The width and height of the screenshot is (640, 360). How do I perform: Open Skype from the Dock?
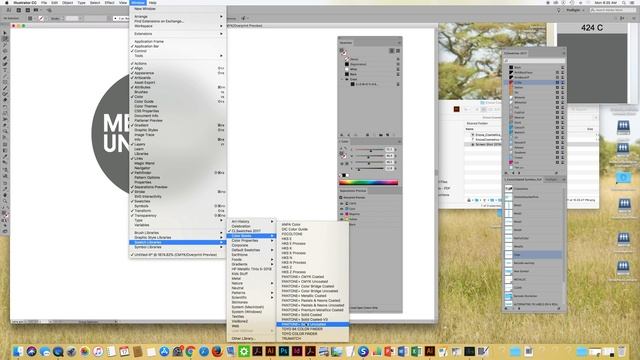[x=363, y=351]
